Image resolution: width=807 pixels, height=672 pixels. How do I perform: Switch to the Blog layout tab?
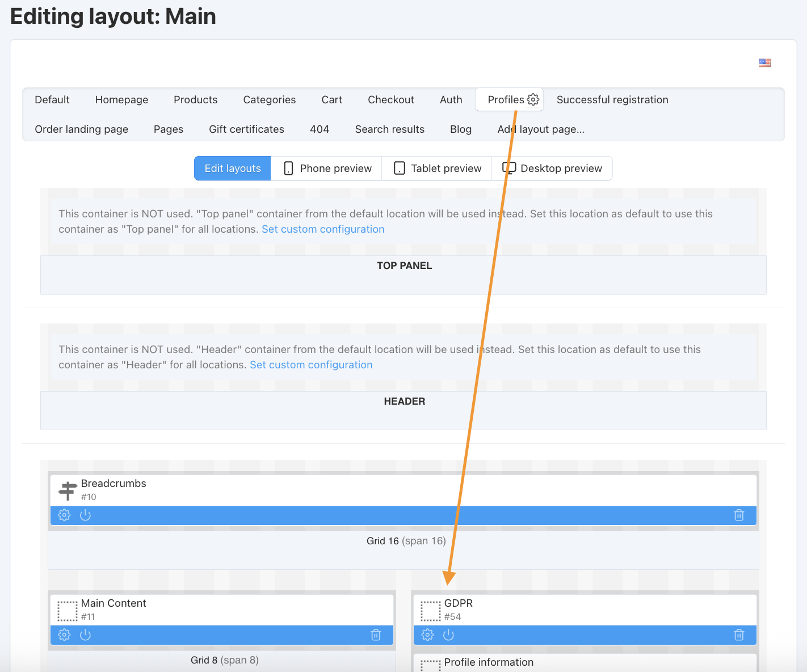461,129
